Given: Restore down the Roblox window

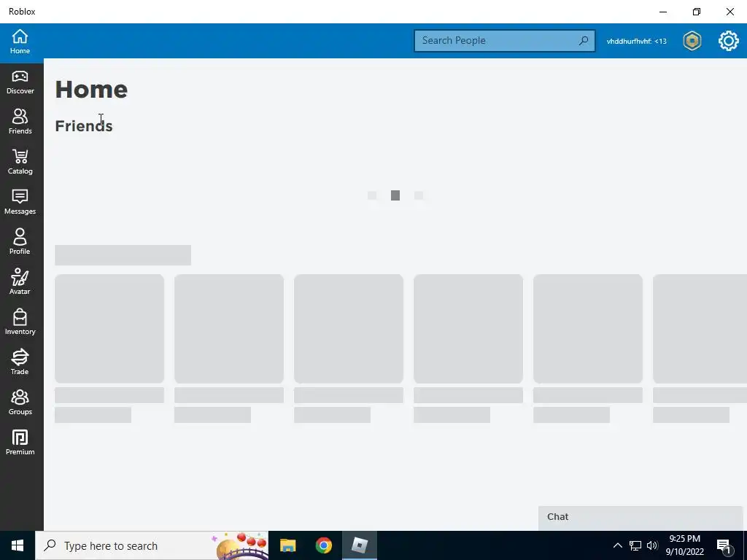Looking at the screenshot, I should (697, 12).
